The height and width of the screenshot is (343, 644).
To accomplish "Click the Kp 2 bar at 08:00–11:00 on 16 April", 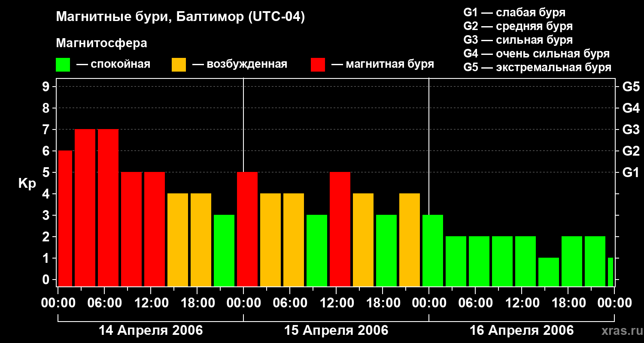I will [502, 262].
